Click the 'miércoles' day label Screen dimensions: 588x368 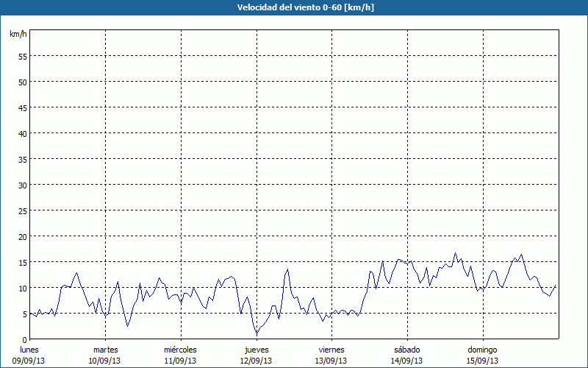(180, 350)
